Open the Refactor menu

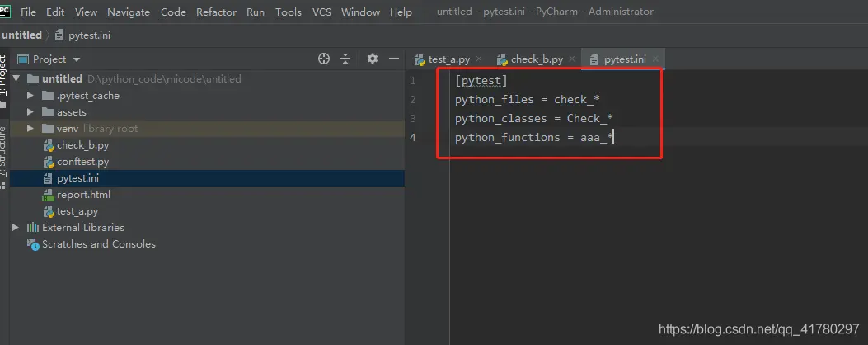(x=216, y=12)
